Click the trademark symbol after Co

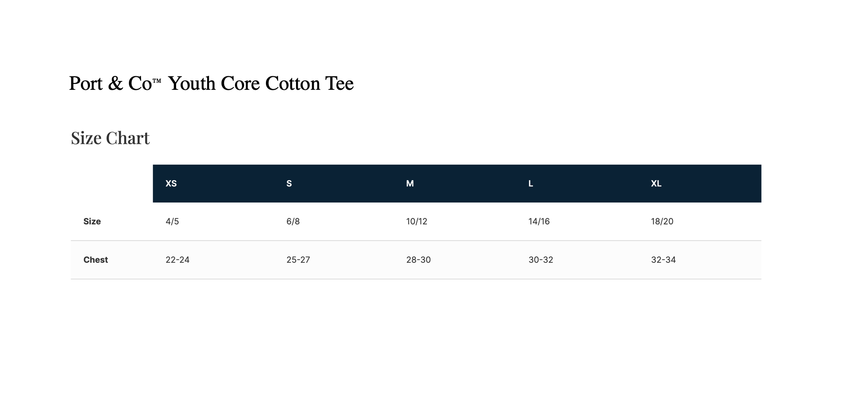[x=157, y=81]
